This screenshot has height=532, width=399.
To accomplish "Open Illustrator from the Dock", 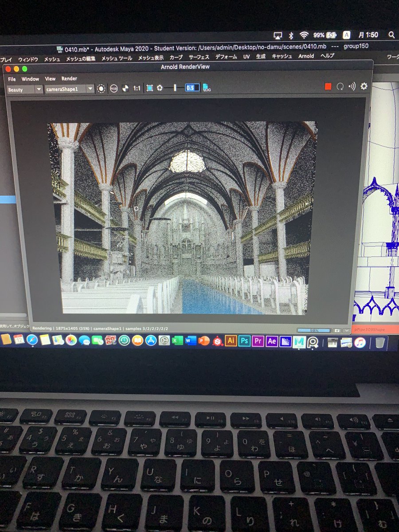I will click(231, 341).
